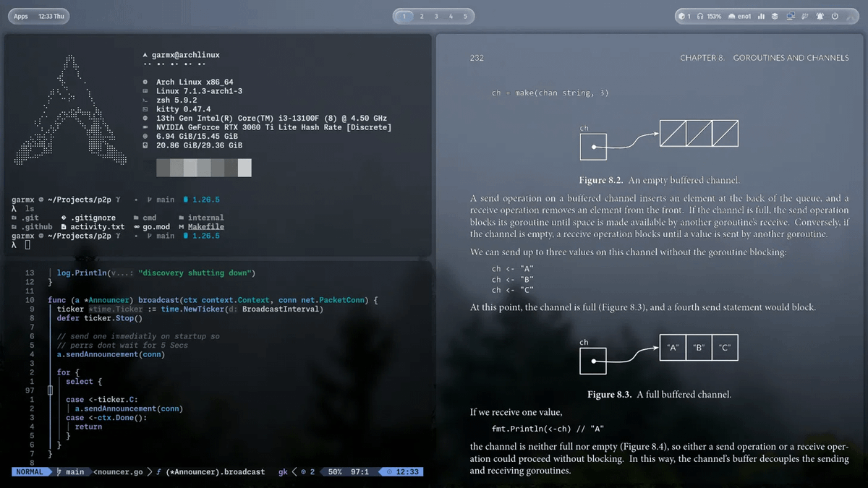The height and width of the screenshot is (488, 868).
Task: Click garmx@archlinux fetch title
Action: (x=186, y=55)
